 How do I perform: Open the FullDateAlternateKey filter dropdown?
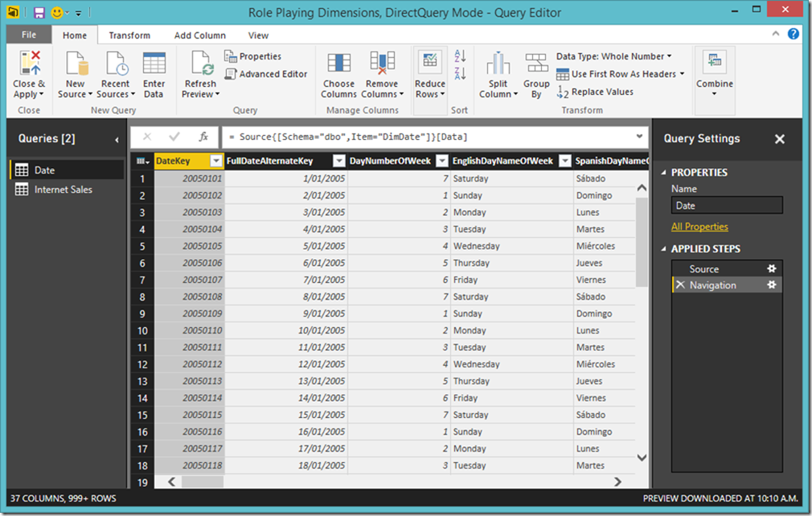(338, 161)
